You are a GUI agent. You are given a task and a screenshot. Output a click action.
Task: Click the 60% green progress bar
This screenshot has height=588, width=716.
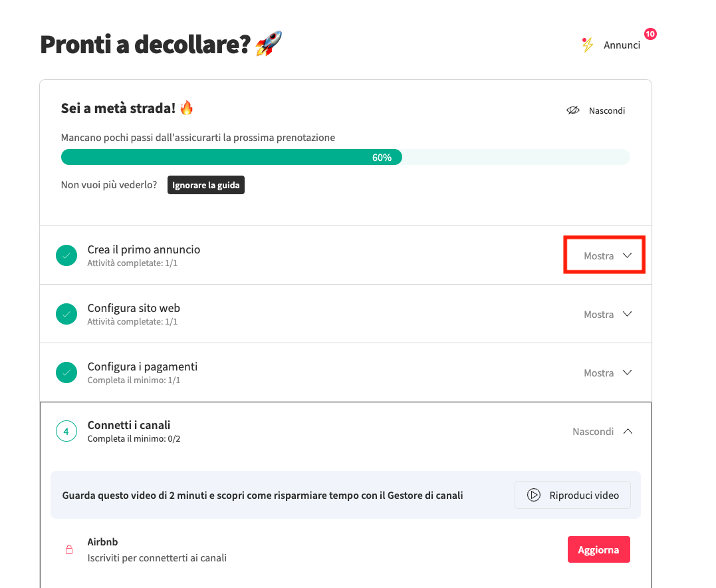231,157
